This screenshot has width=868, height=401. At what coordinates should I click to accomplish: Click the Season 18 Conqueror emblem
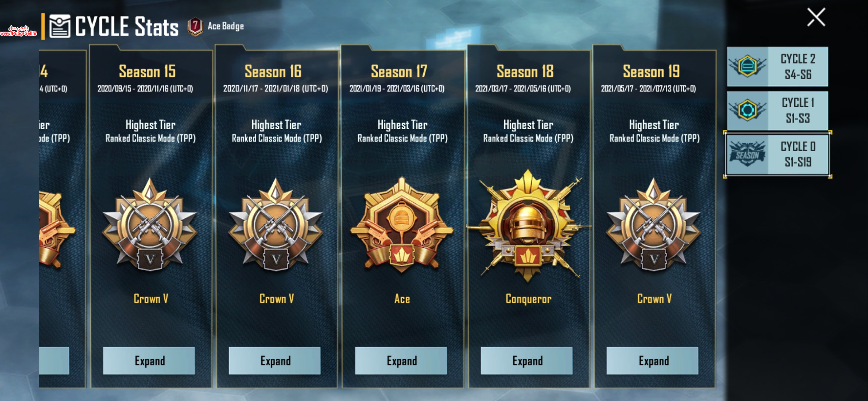click(x=528, y=225)
